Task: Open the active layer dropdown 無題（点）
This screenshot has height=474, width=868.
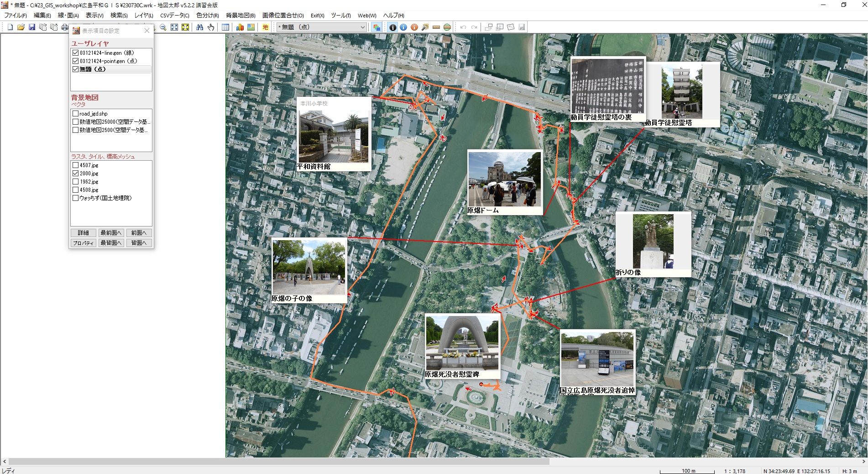Action: 322,27
